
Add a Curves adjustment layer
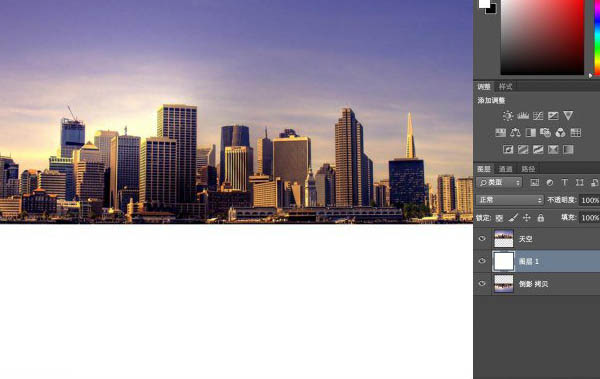(538, 116)
